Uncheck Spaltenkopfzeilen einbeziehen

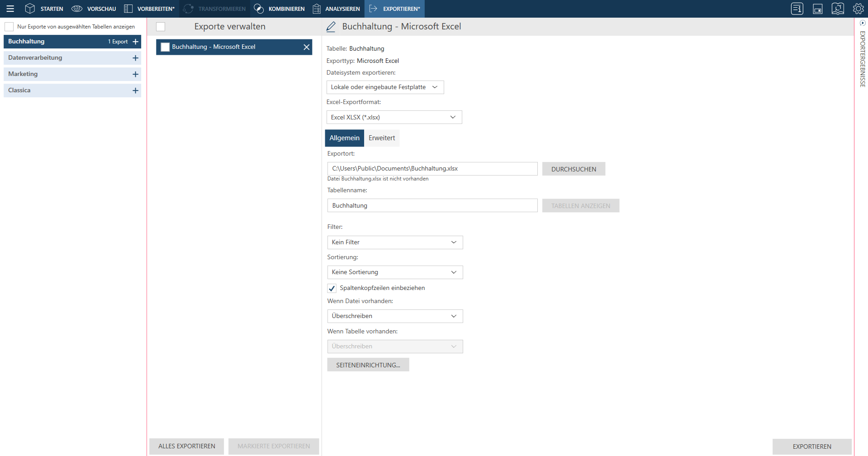pos(332,288)
